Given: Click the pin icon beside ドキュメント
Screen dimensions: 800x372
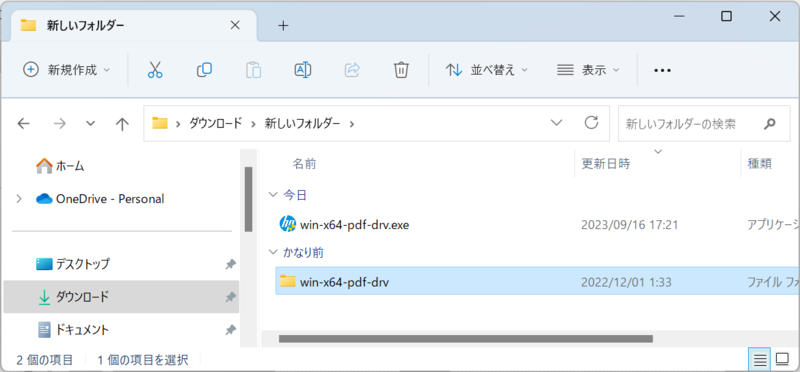Looking at the screenshot, I should [231, 330].
